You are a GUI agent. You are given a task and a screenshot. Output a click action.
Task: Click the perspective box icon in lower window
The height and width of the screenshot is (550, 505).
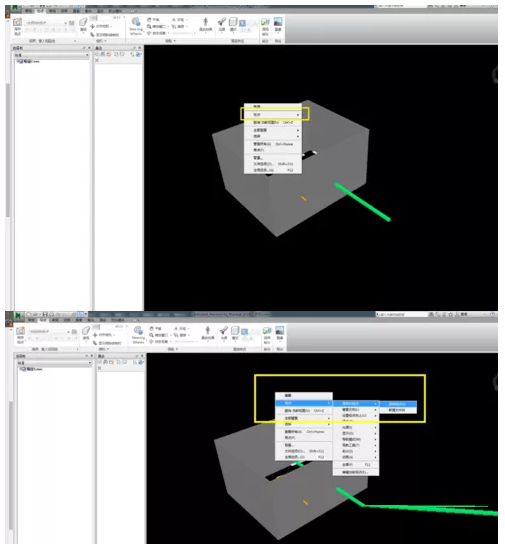click(86, 330)
